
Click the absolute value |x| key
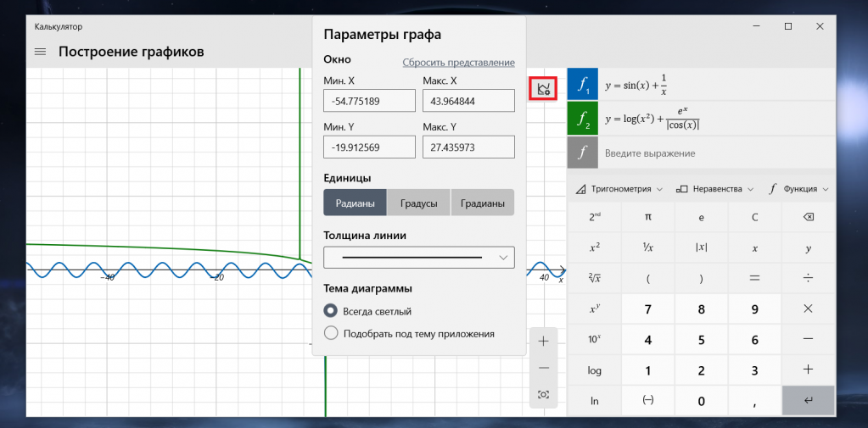701,248
